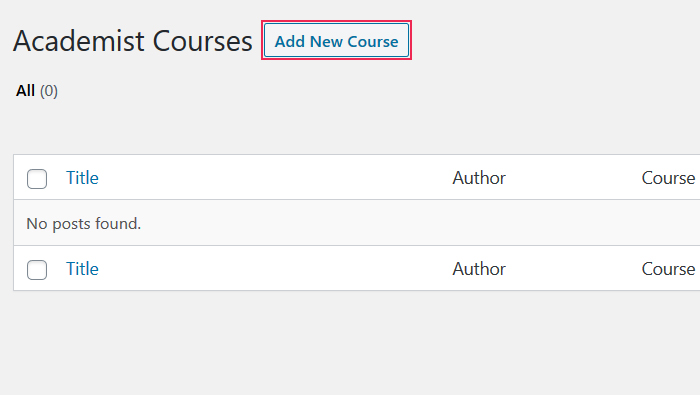This screenshot has height=395, width=700.
Task: Click the word posts in the empty row
Action: click(71, 224)
